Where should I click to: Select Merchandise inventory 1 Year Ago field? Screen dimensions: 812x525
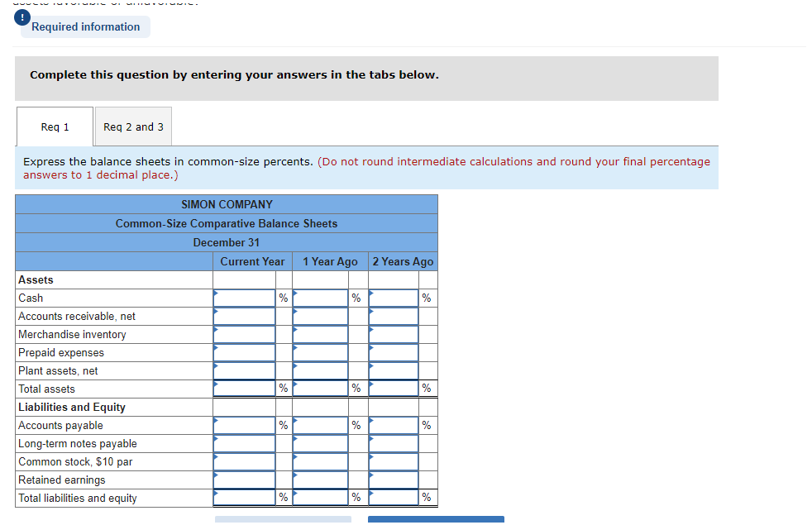tap(321, 335)
